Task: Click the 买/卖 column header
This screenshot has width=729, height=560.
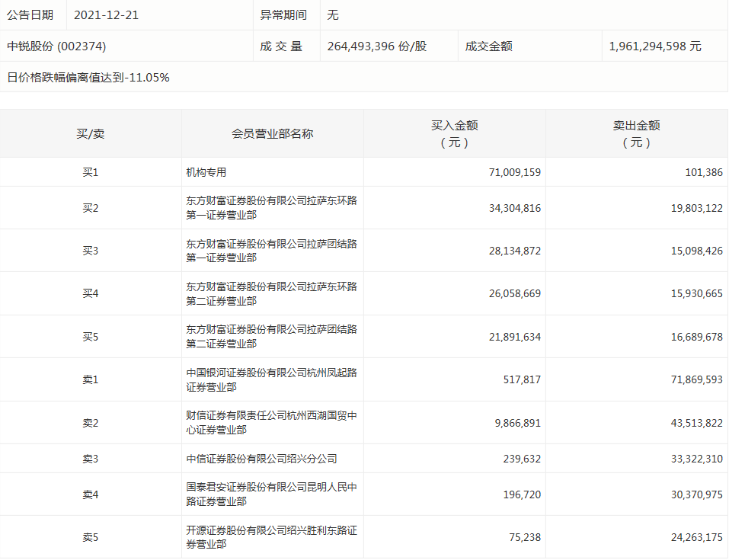Action: 90,134
